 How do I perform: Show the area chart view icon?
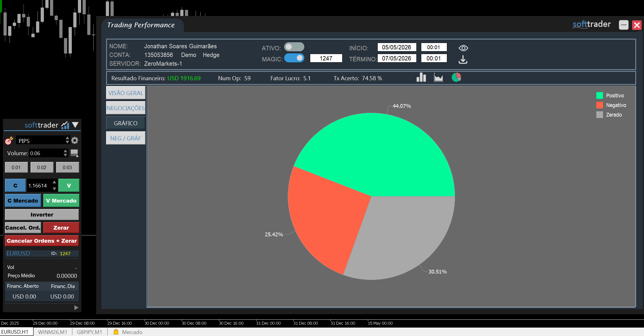click(x=438, y=78)
